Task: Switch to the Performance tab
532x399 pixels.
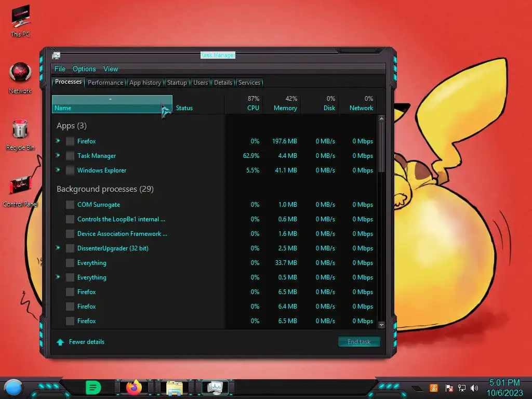Action: pos(105,83)
